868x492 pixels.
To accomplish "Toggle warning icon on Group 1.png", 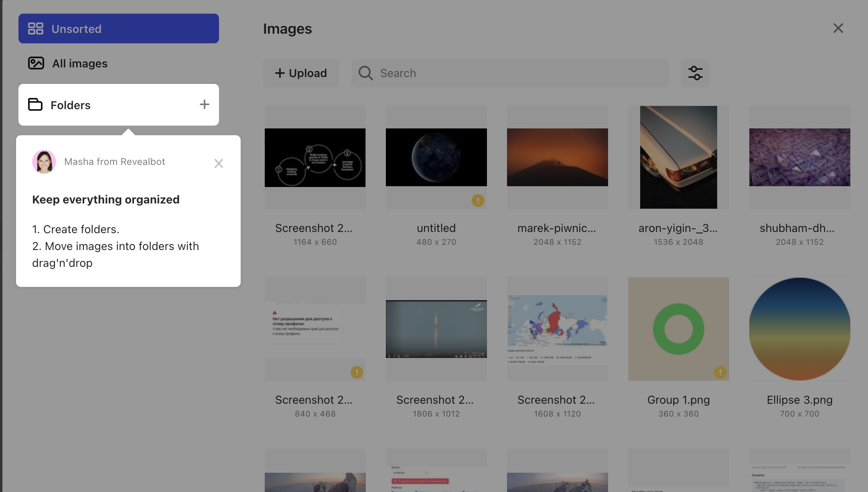I will click(x=720, y=372).
